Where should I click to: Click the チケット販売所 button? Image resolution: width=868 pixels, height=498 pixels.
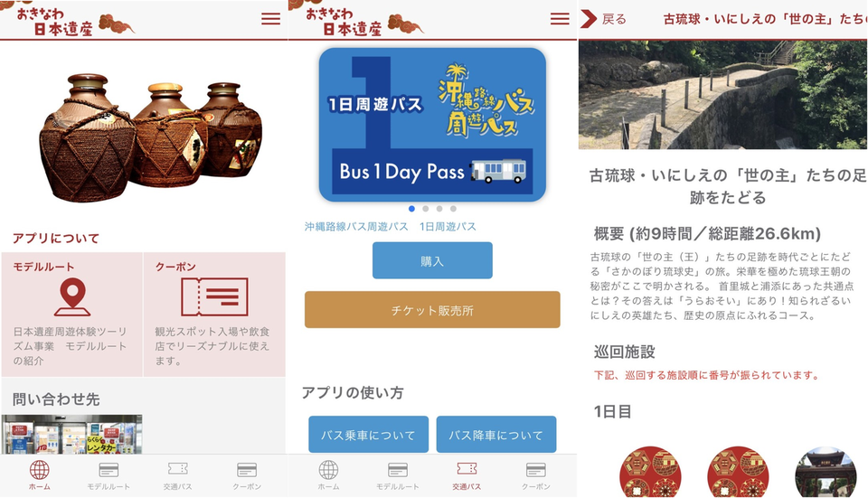tap(432, 310)
